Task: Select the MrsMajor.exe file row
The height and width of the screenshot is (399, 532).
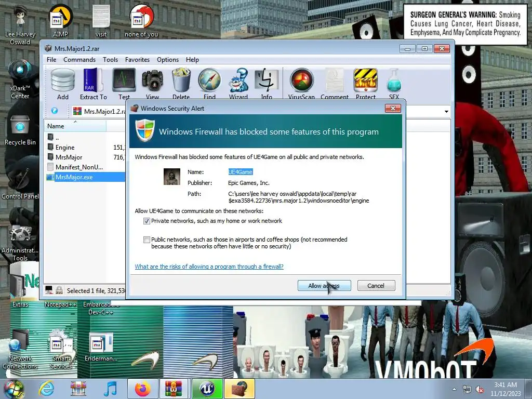Action: 85,177
